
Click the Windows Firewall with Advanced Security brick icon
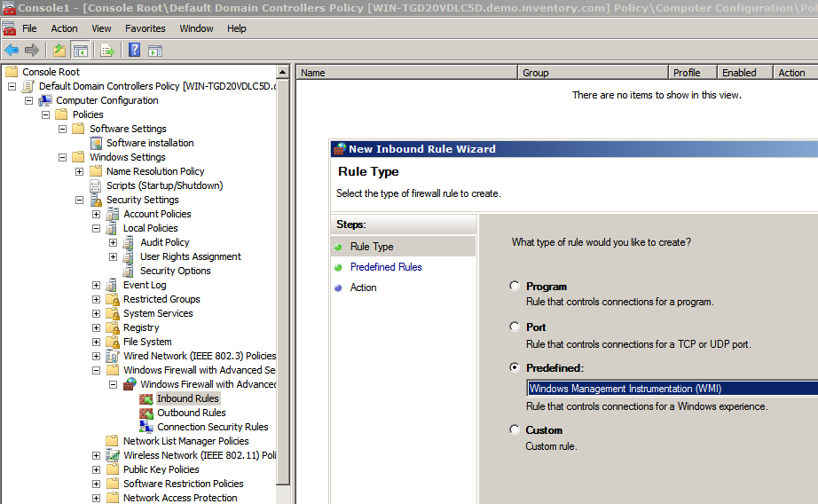point(130,384)
